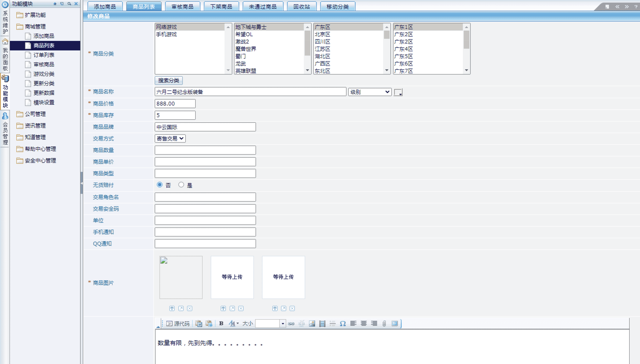Upload image for the first product picture slot
The height and width of the screenshot is (364, 640).
pos(172,308)
